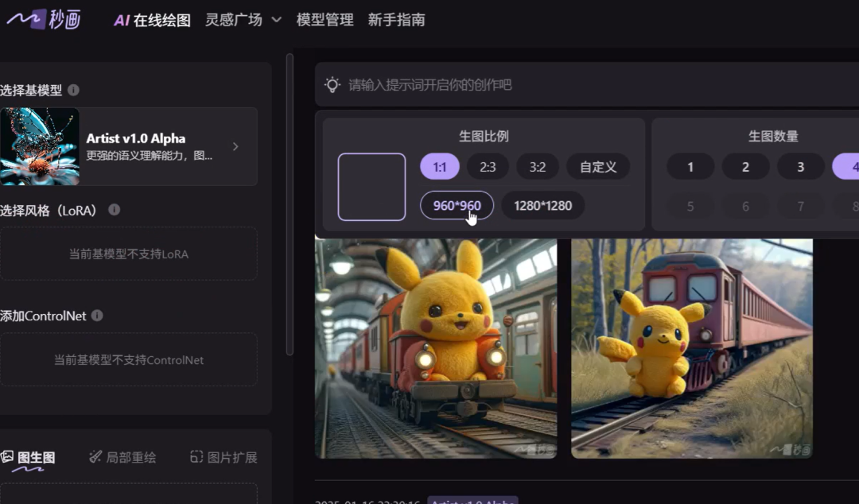
Task: Click info icon beside 添加ControlNet
Action: coord(97,316)
